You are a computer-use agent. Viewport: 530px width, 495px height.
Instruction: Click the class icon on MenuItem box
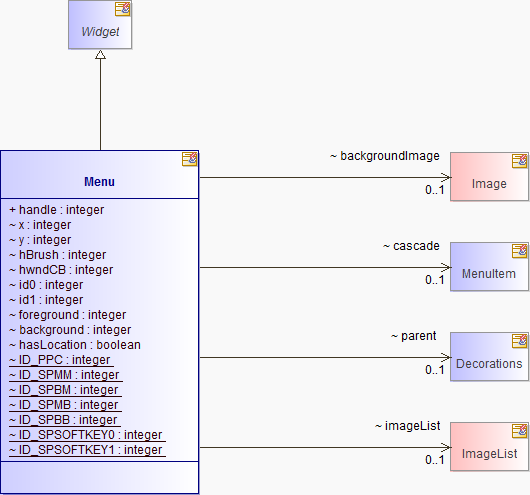[x=520, y=251]
